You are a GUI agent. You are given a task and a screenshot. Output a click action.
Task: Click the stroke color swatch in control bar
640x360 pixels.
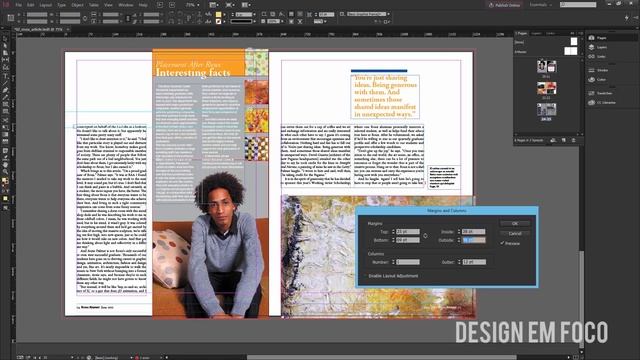(218, 21)
